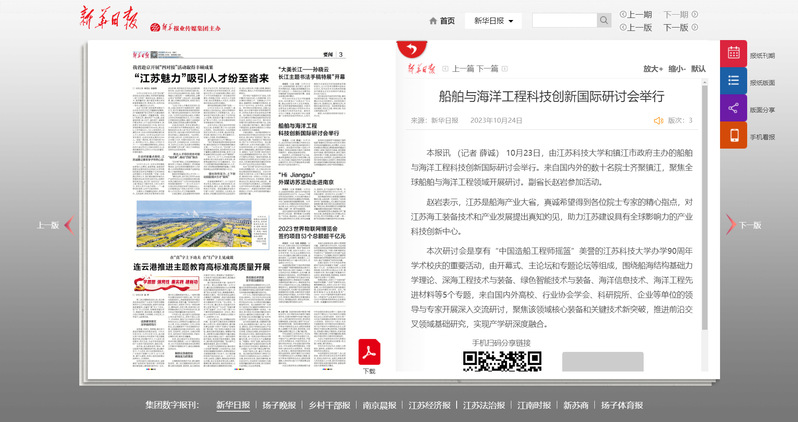Click the search magnifier icon
This screenshot has width=798, height=422.
(x=604, y=20)
